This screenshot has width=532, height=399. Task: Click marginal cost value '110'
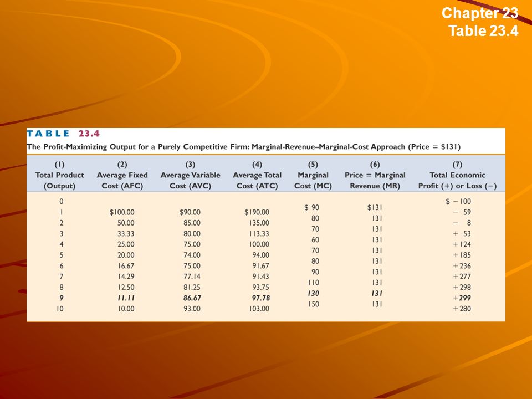coord(314,283)
